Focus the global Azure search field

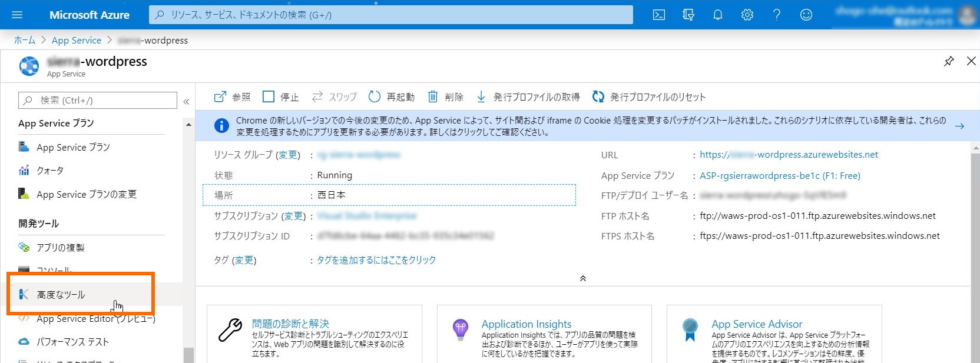coord(391,15)
